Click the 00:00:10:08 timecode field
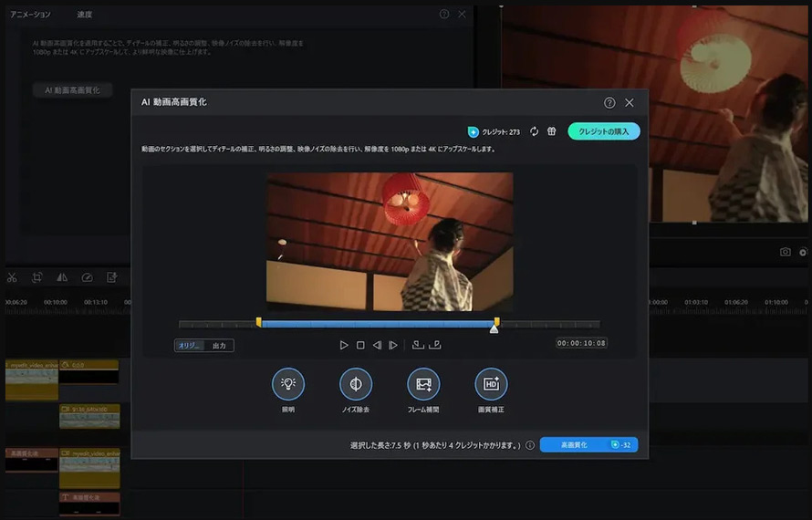The height and width of the screenshot is (520, 812). [x=581, y=343]
